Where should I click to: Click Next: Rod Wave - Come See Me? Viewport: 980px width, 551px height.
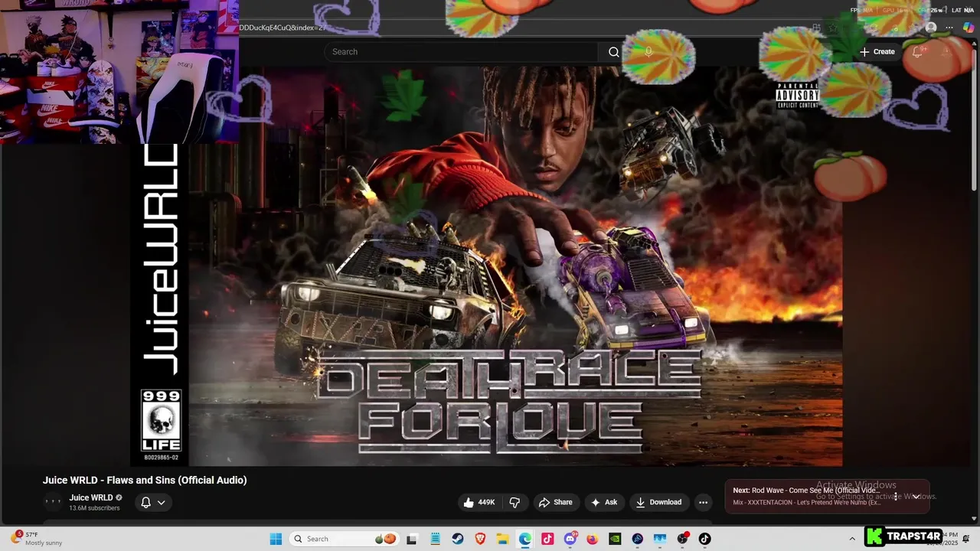[806, 491]
